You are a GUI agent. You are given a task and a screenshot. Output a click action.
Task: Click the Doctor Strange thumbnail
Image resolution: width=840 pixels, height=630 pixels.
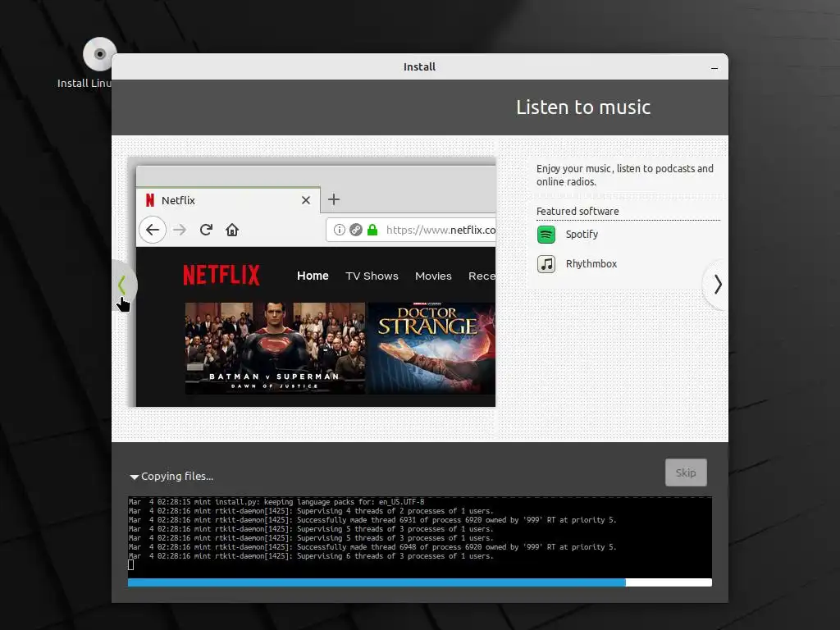[431, 348]
